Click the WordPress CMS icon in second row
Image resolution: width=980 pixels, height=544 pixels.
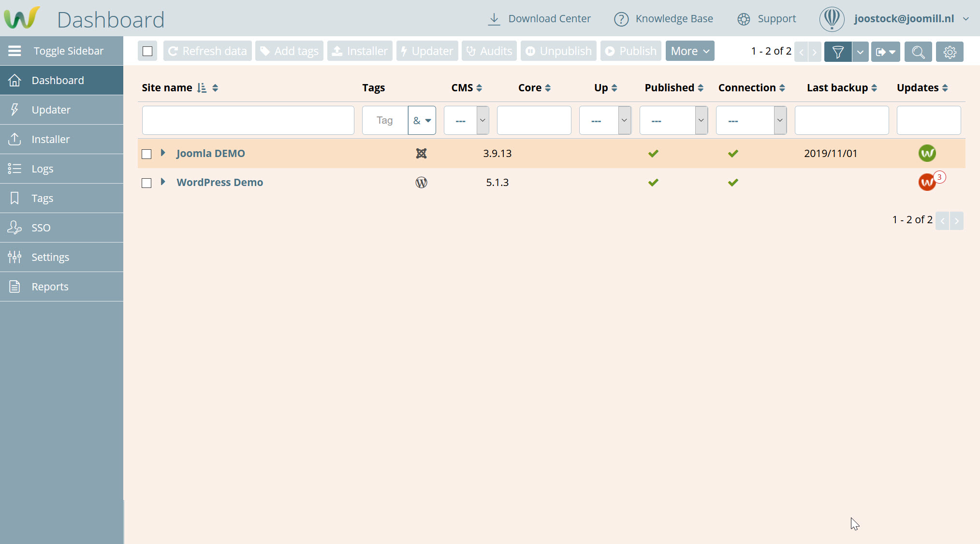(x=421, y=182)
